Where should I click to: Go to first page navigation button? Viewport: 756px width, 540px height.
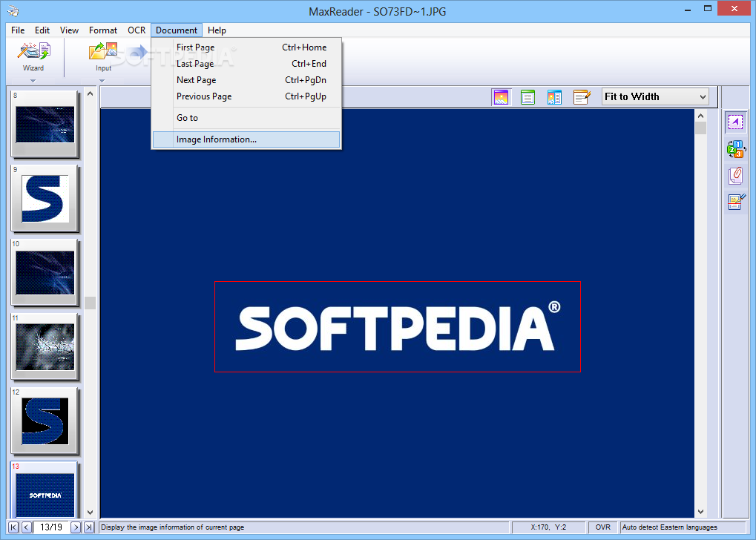point(13,527)
